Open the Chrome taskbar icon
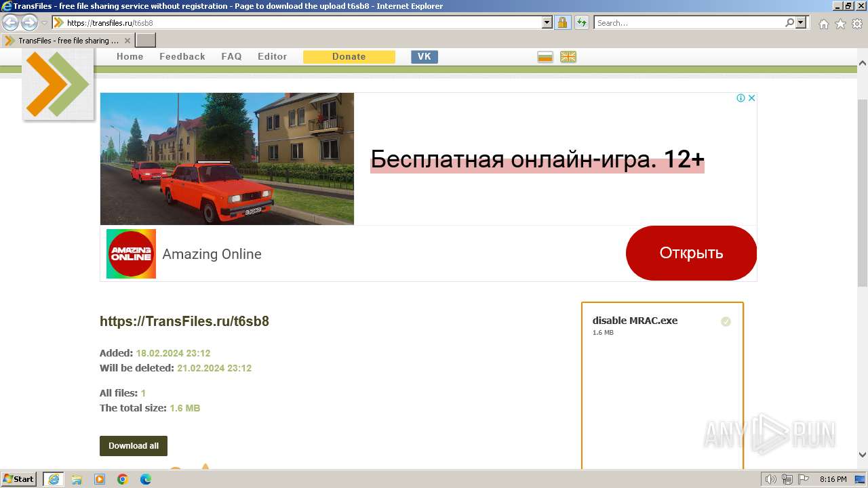This screenshot has width=868, height=488. 123,479
